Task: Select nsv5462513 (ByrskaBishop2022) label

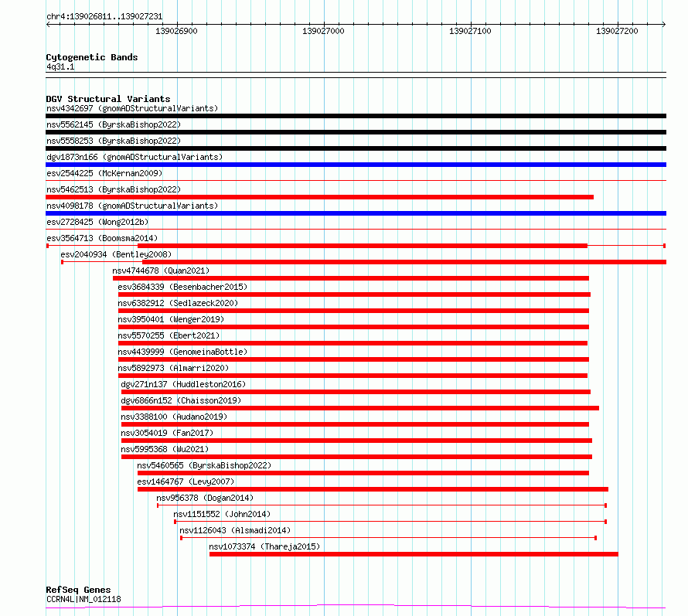Action: click(x=114, y=189)
